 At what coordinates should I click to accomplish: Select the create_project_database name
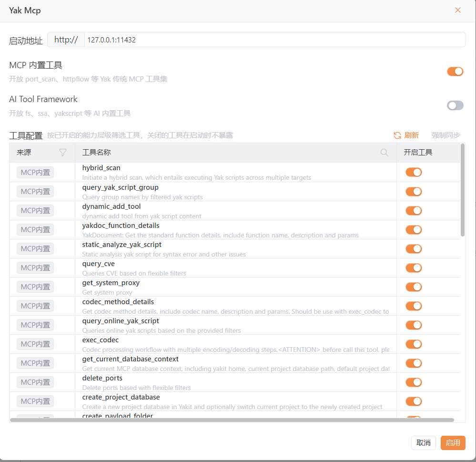tap(121, 397)
